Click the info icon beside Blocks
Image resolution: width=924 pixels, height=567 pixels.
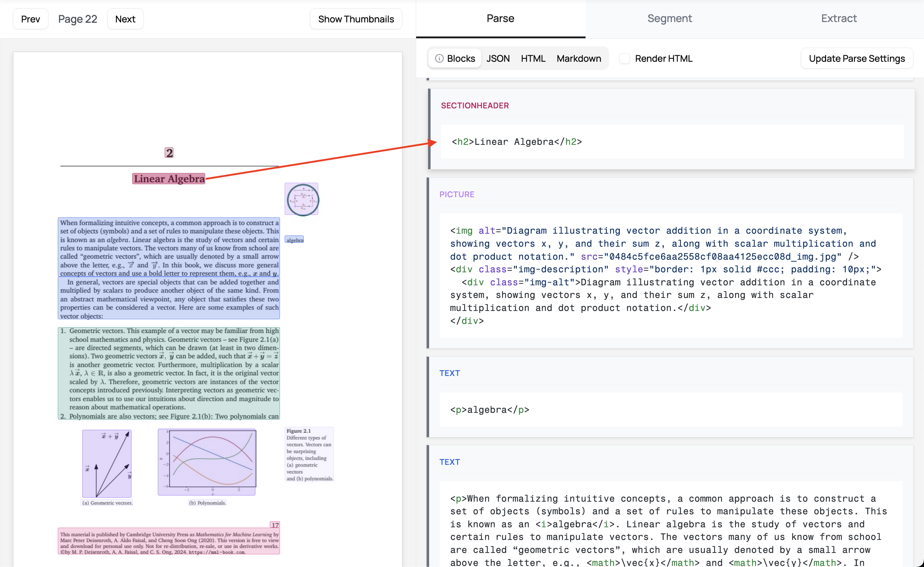click(x=439, y=59)
